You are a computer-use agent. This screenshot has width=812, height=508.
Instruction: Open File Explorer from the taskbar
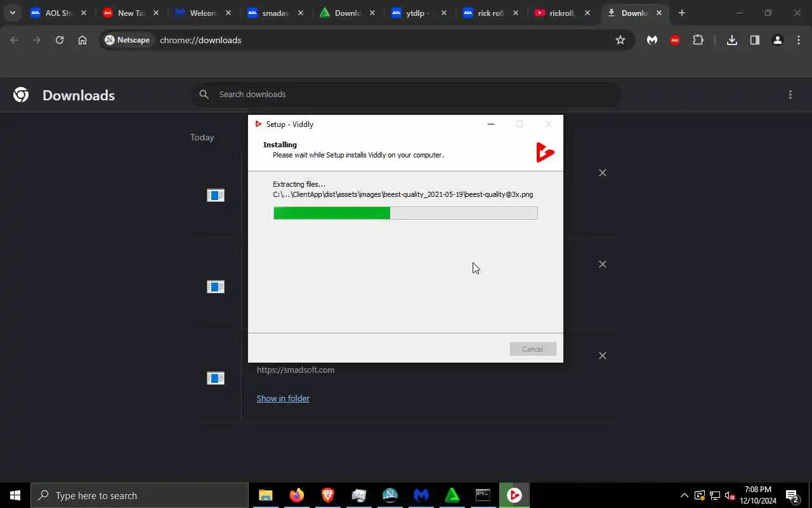pos(266,495)
